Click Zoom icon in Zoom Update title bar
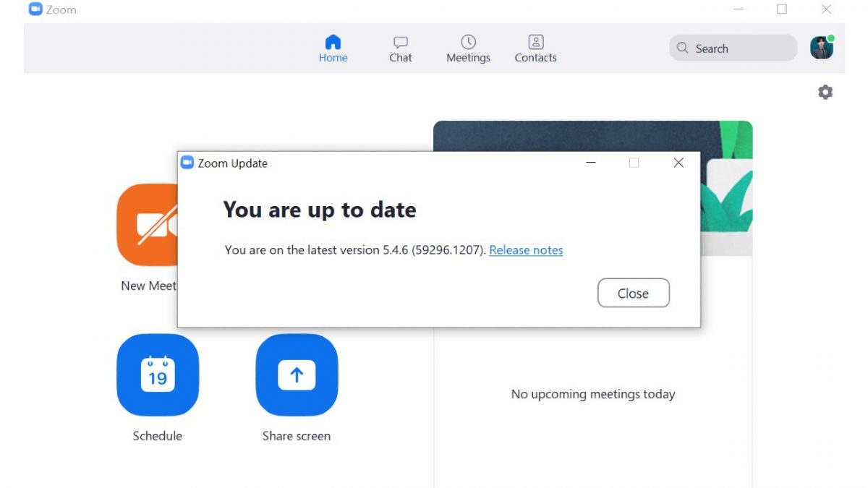868x488 pixels. click(187, 163)
